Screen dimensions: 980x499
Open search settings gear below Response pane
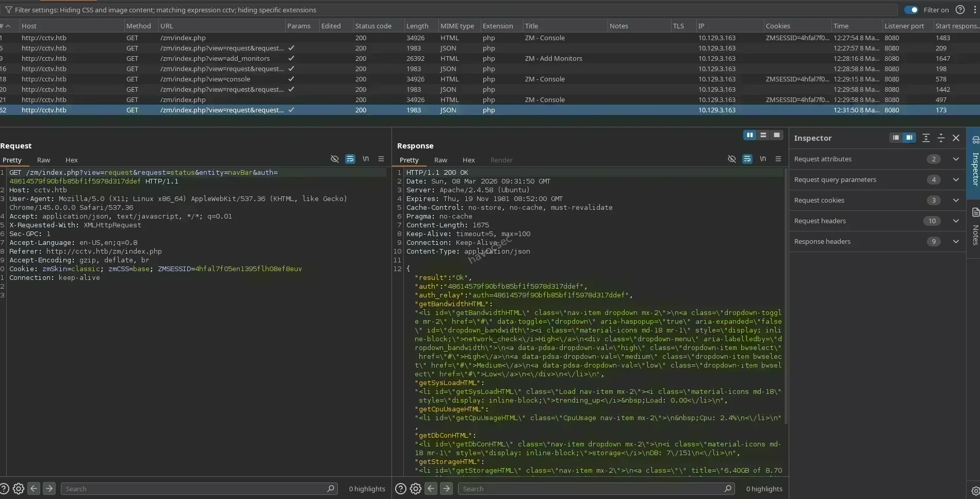click(416, 489)
